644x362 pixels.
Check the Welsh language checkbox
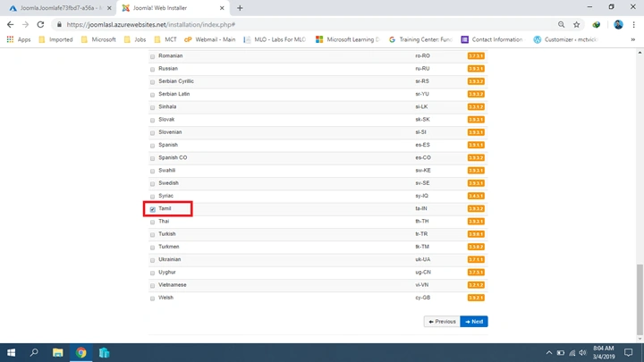(x=152, y=299)
